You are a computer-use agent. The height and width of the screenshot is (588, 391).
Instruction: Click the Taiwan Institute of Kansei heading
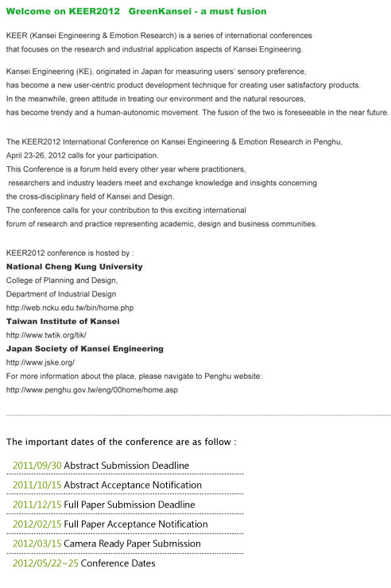63,321
